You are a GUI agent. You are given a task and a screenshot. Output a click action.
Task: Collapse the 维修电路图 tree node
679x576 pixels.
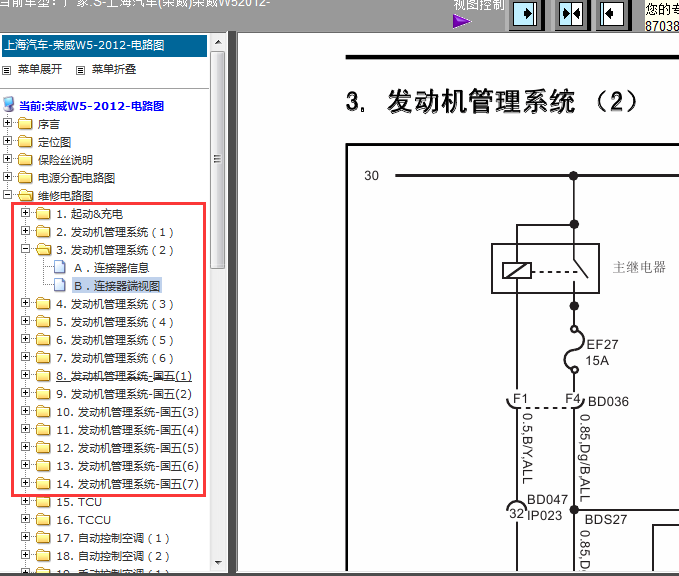click(x=7, y=194)
